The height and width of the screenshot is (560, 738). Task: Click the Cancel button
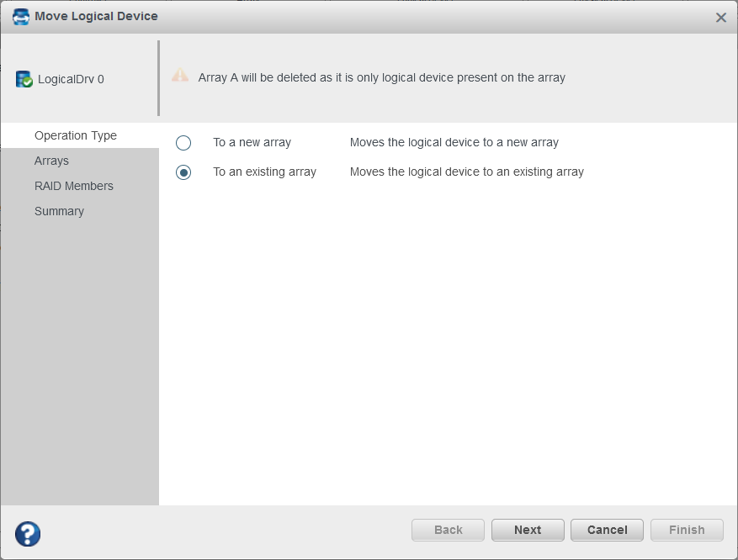click(606, 530)
